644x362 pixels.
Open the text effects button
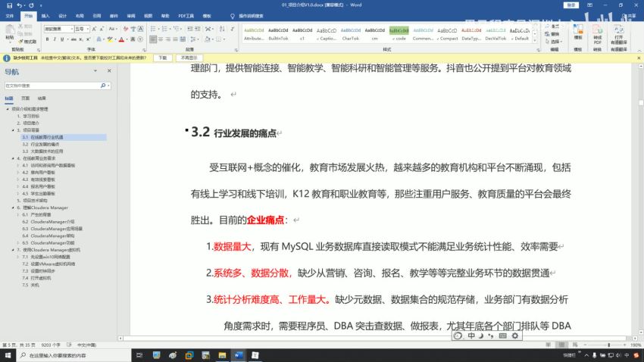coord(99,39)
